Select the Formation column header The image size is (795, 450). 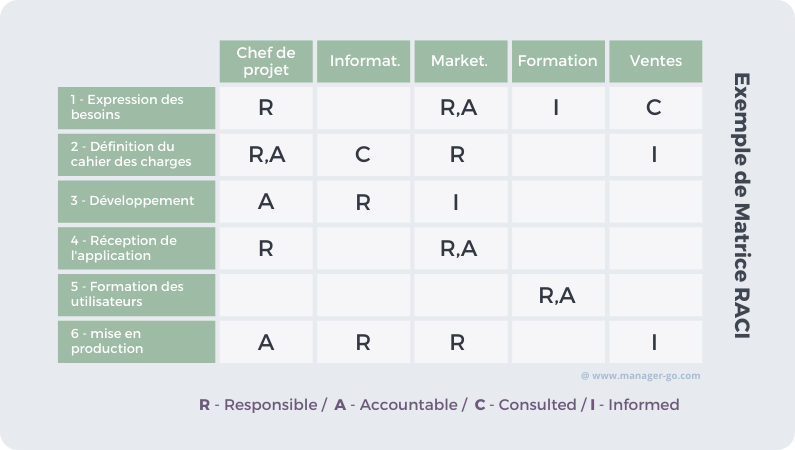coord(558,61)
